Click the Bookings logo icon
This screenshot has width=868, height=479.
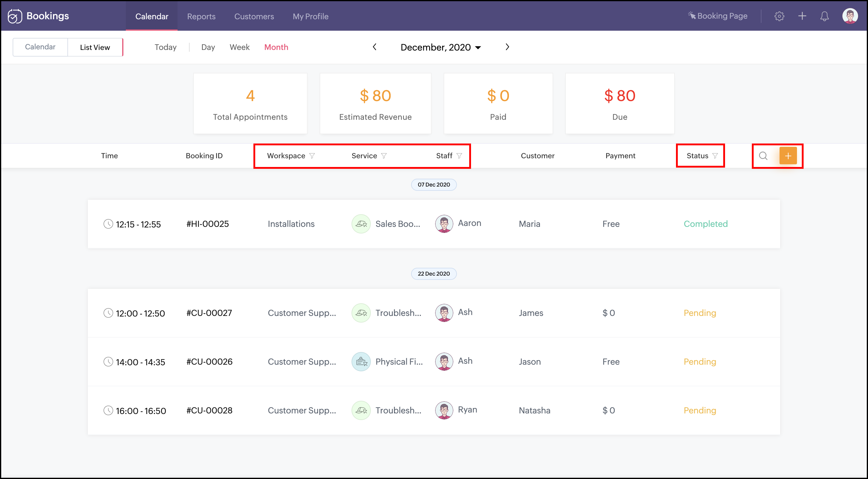15,16
